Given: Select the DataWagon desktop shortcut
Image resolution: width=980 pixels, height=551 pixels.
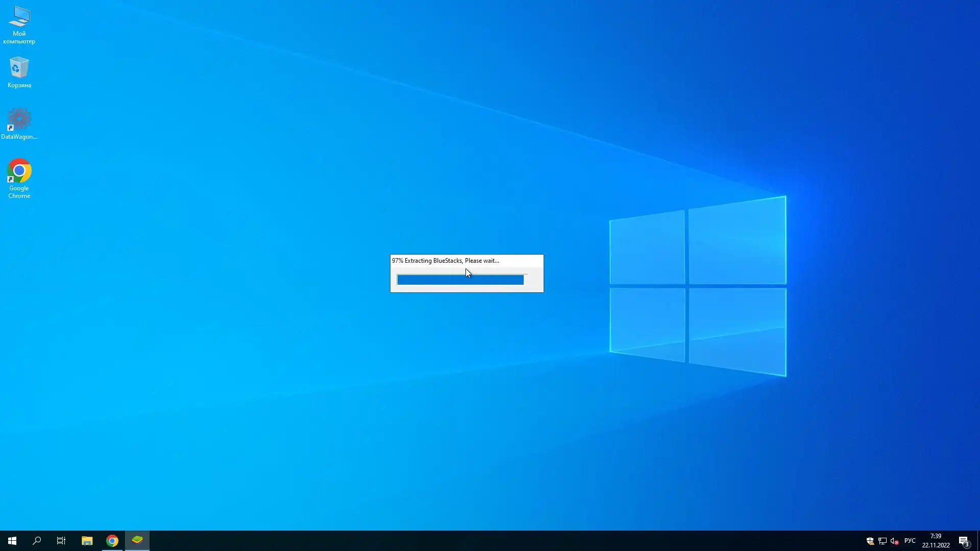Looking at the screenshot, I should click(19, 123).
